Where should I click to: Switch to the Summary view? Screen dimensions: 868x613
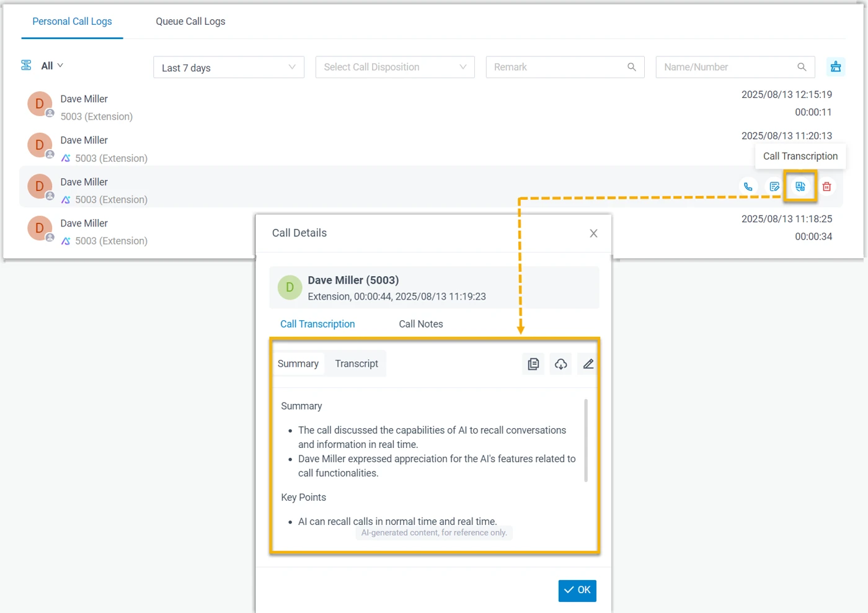298,364
